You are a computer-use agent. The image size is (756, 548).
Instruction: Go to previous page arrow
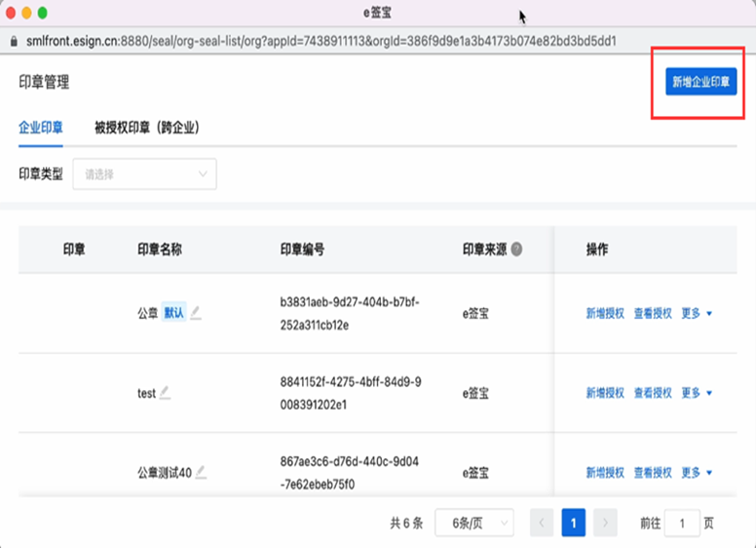[x=542, y=524]
